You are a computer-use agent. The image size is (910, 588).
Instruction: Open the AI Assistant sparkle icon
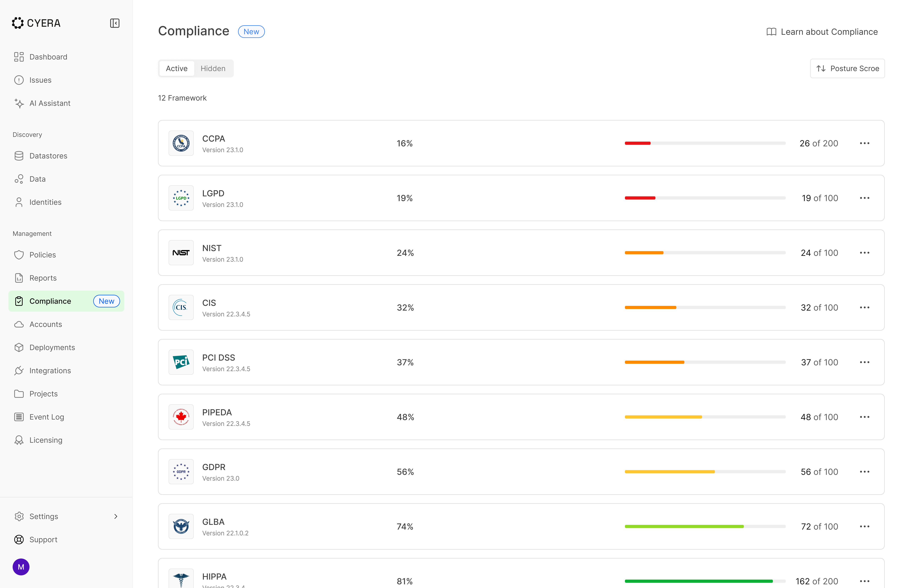pyautogui.click(x=19, y=103)
